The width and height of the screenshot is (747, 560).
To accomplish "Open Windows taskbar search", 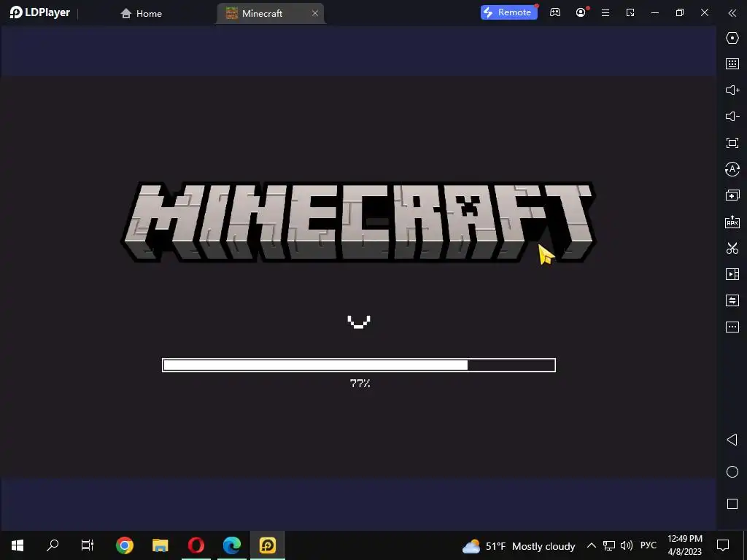I will click(53, 545).
